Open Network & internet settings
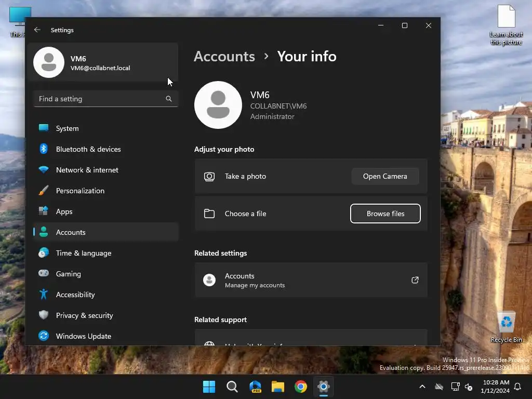 (105, 170)
